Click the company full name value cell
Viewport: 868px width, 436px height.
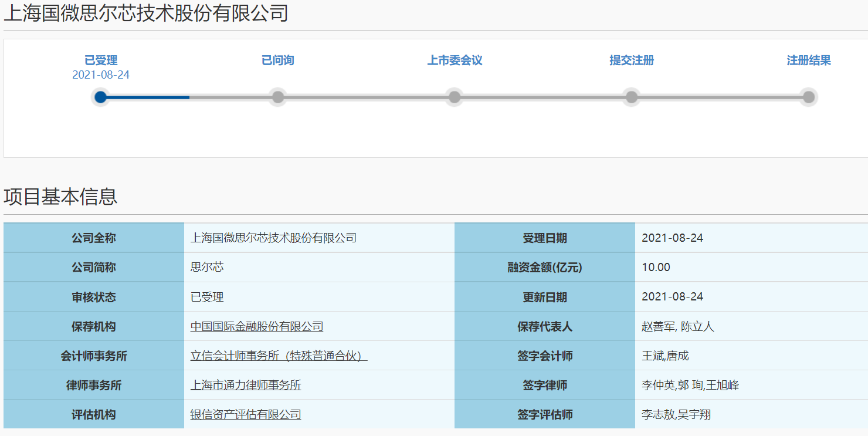click(319, 238)
